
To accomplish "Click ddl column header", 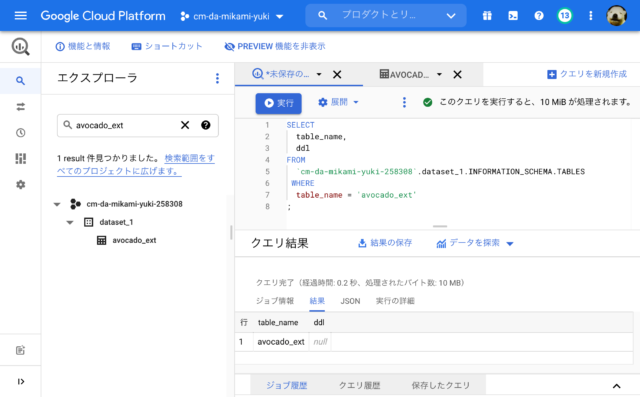I will pos(319,323).
